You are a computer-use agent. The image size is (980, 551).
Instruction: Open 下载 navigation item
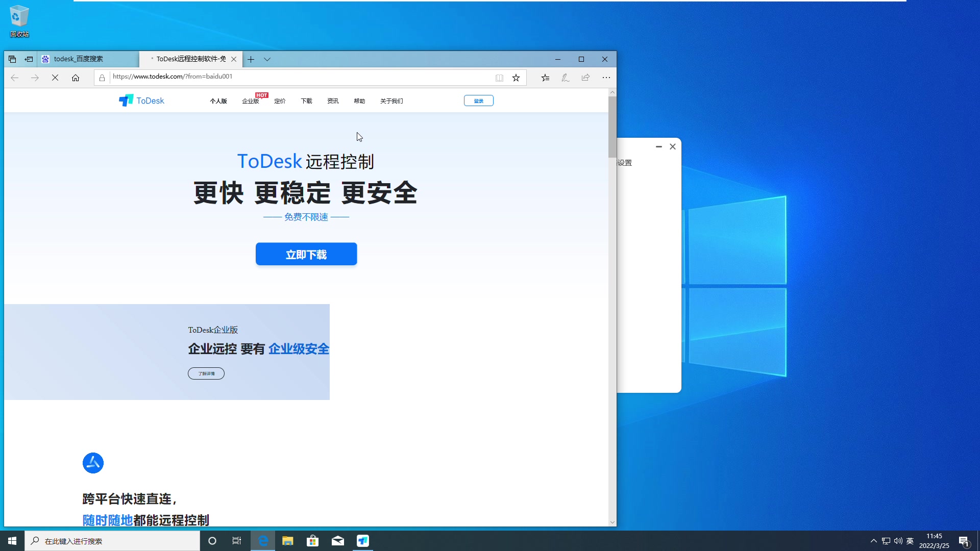tap(306, 101)
